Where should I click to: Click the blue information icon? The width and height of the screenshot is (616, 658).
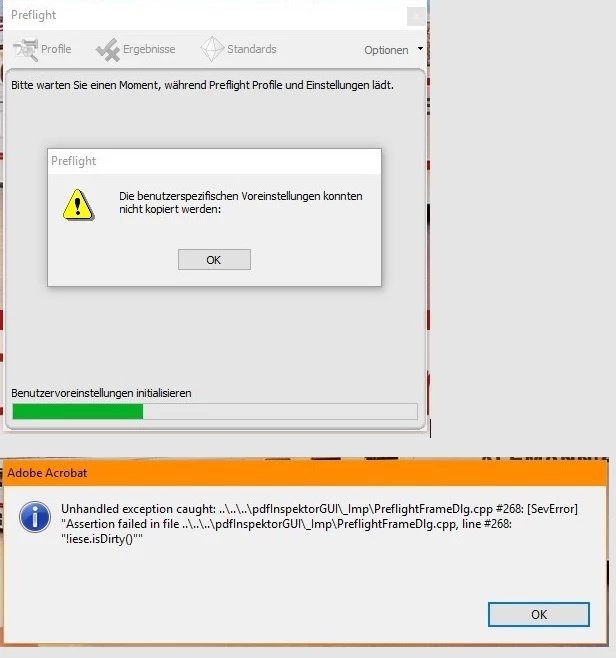[x=35, y=517]
